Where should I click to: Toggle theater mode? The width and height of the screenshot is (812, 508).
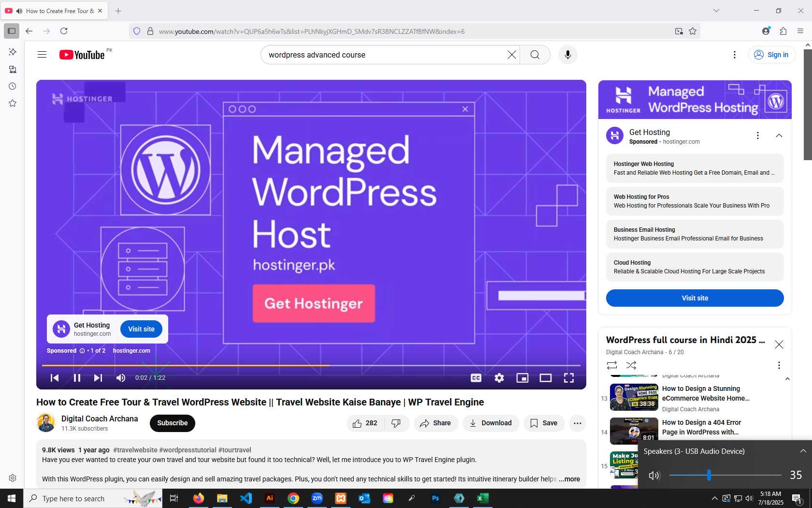(x=546, y=378)
